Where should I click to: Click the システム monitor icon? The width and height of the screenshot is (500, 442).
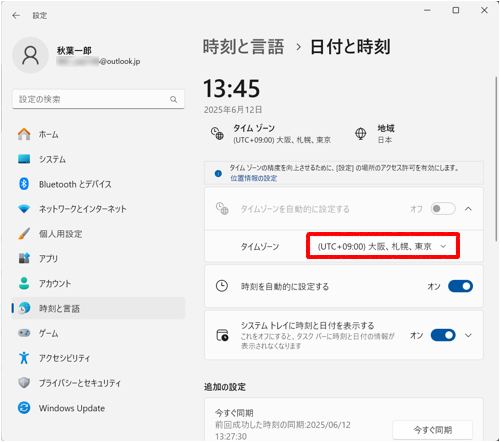pos(24,159)
